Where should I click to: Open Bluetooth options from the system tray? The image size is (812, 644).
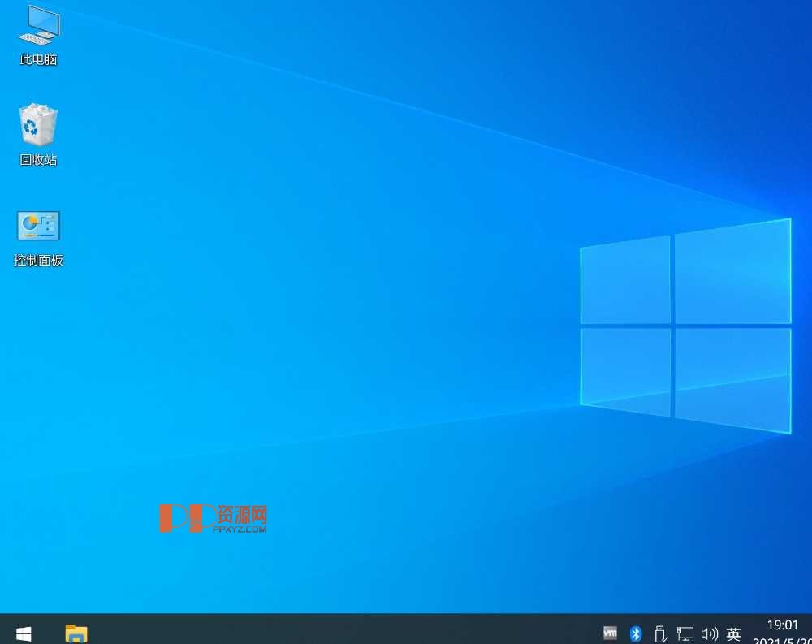click(636, 633)
